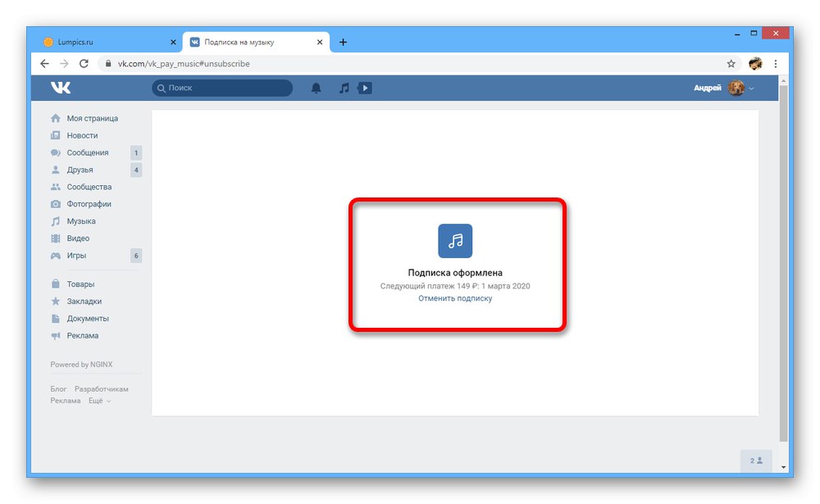Click the camera icon beside Фотографии
Screen dimensions: 820x504
coord(56,204)
